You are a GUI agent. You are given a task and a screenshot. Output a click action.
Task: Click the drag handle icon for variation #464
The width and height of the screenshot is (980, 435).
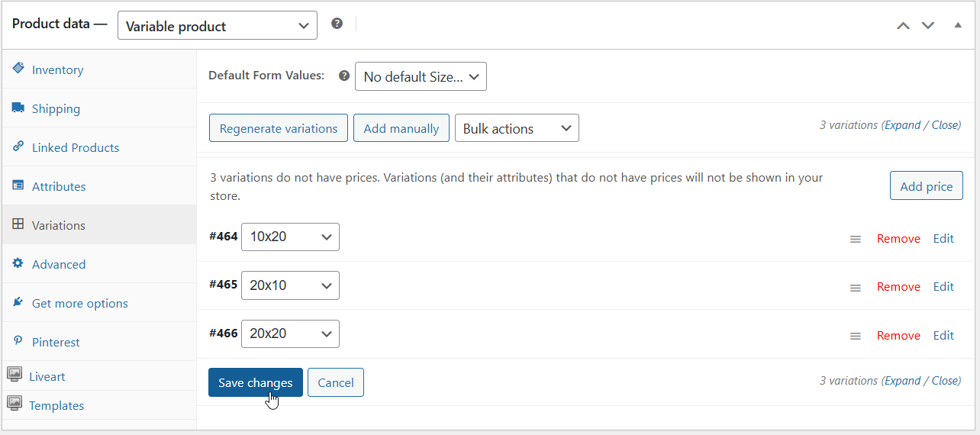855,239
